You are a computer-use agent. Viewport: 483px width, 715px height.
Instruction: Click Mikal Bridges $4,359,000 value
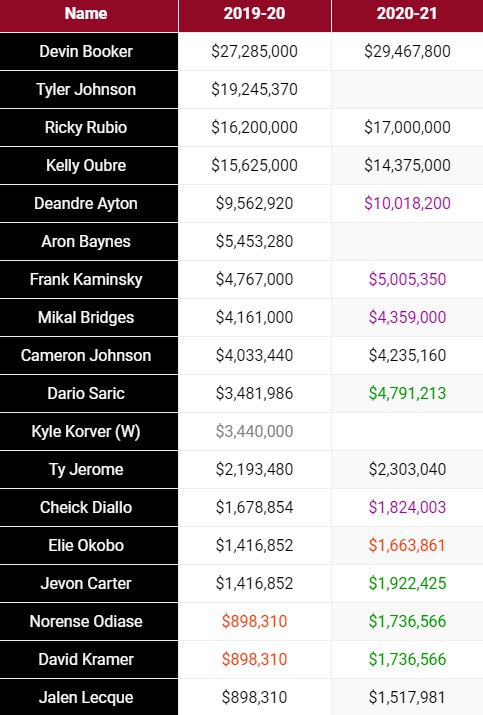407,317
